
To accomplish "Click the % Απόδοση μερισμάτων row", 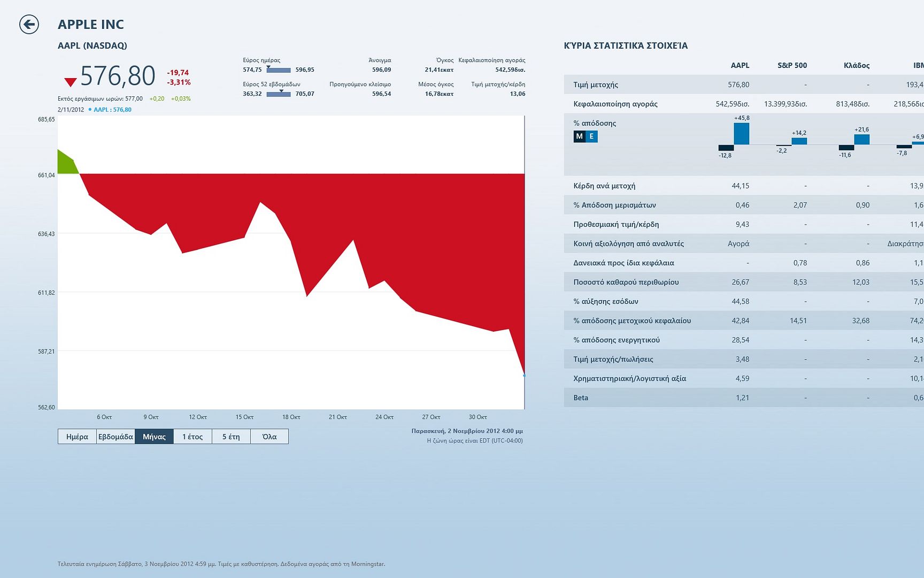I will 744,205.
